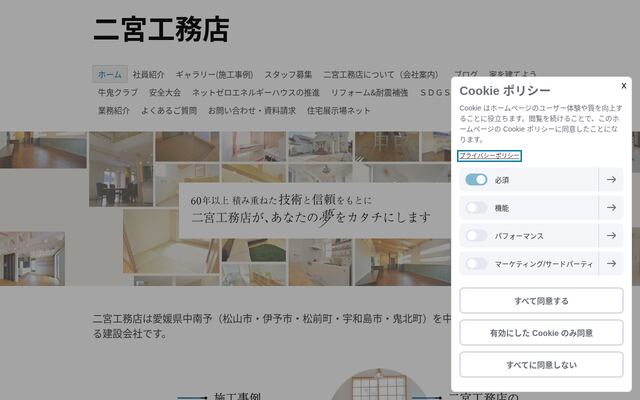Screen dimensions: 640x400
Task: Enable the 機能 cookie switch
Action: [x=476, y=208]
